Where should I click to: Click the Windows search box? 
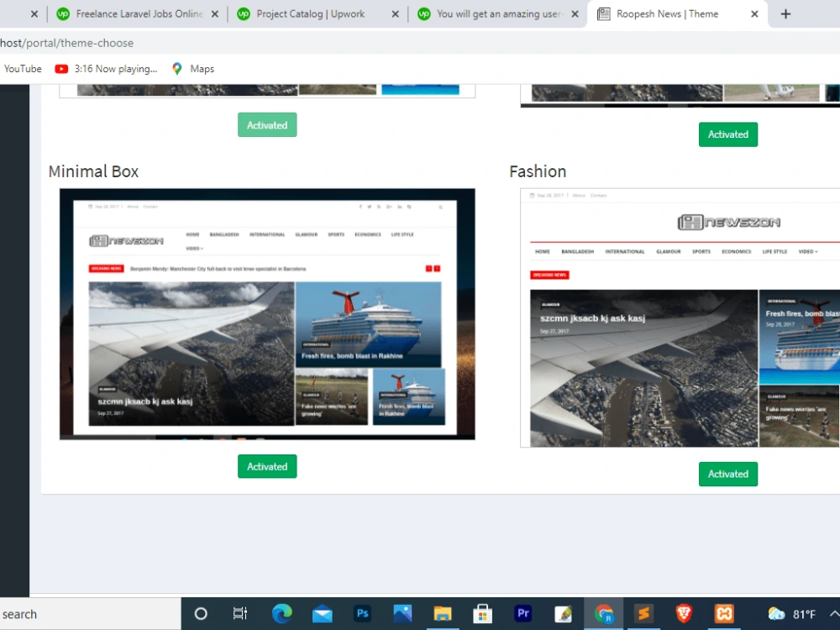[x=90, y=614]
